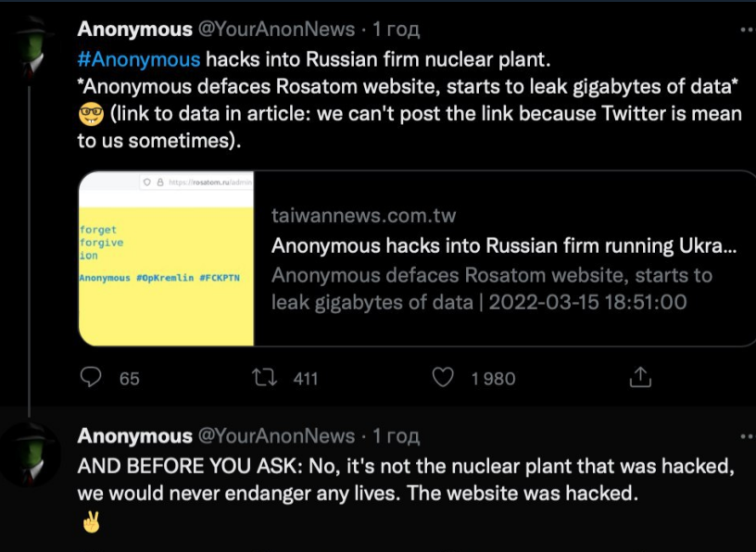
Task: Open the first tweet's "1 год" timestamp
Action: (397, 30)
